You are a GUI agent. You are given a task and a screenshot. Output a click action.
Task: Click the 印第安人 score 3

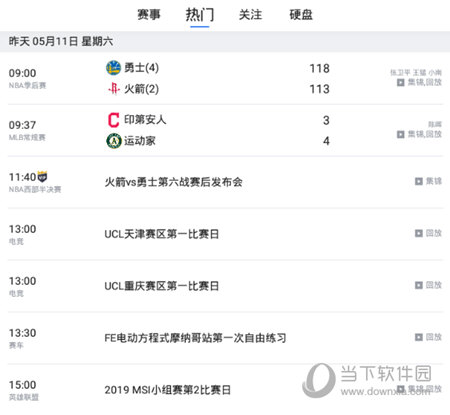tap(326, 120)
